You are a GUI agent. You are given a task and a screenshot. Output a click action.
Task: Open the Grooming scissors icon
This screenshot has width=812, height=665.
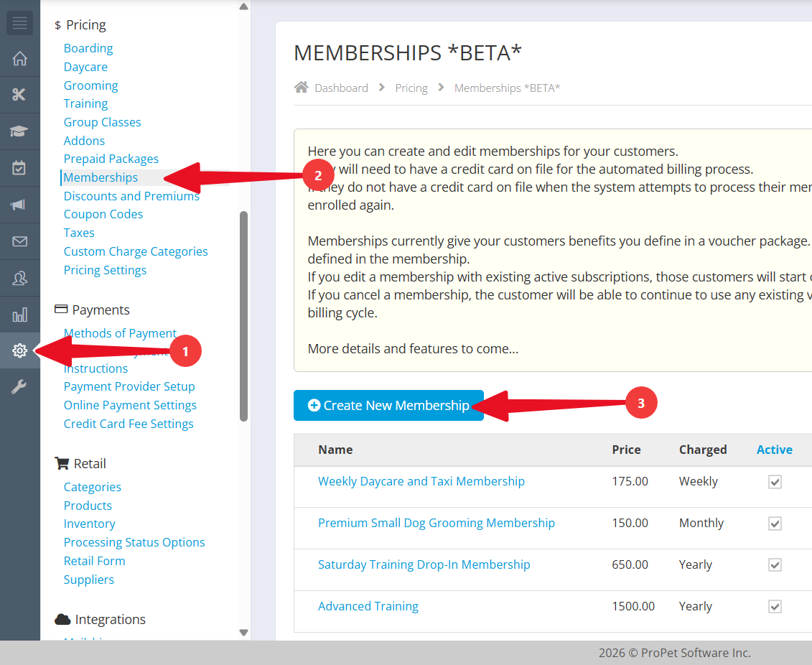pos(19,95)
